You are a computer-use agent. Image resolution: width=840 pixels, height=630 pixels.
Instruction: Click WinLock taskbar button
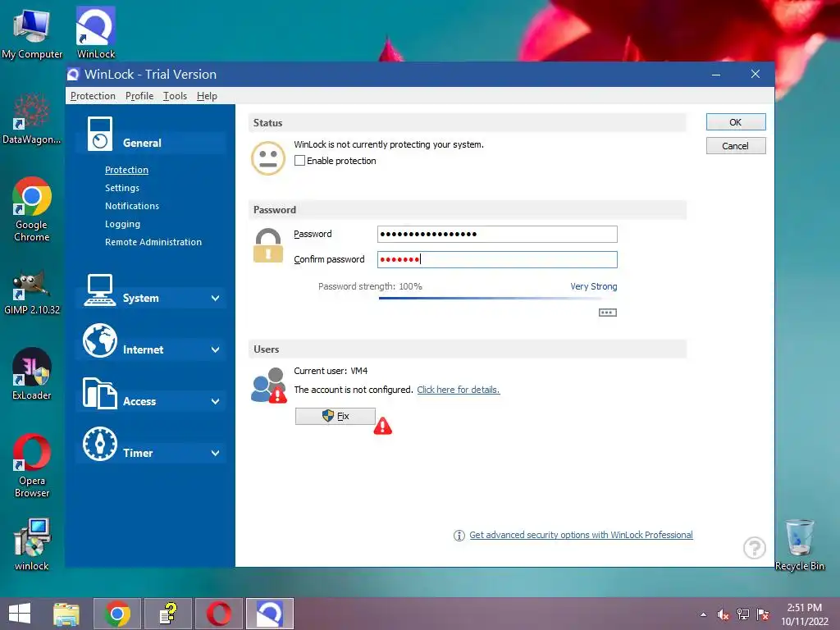coord(269,614)
